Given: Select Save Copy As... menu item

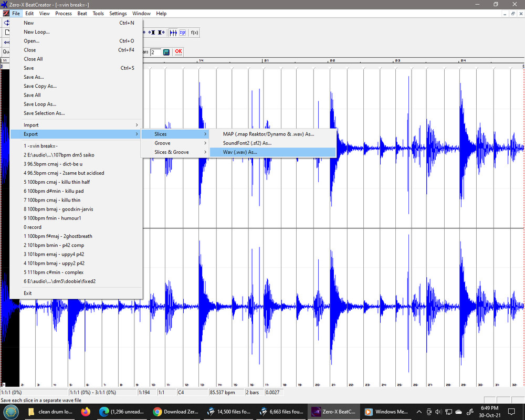Looking at the screenshot, I should (x=76, y=86).
